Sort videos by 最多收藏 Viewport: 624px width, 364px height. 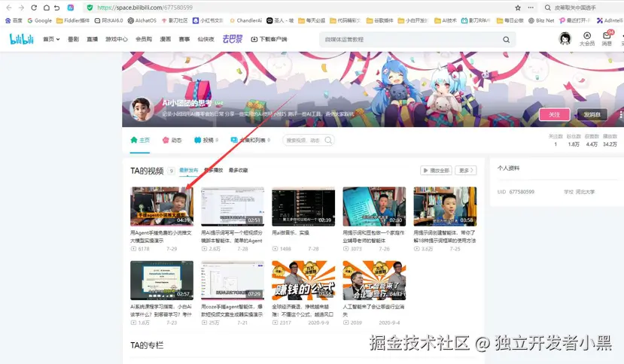238,171
